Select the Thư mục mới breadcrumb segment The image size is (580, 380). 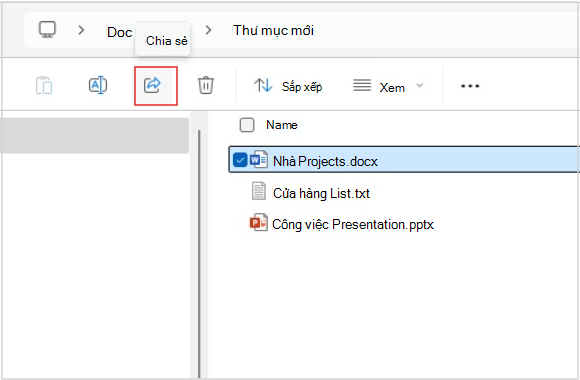(273, 30)
